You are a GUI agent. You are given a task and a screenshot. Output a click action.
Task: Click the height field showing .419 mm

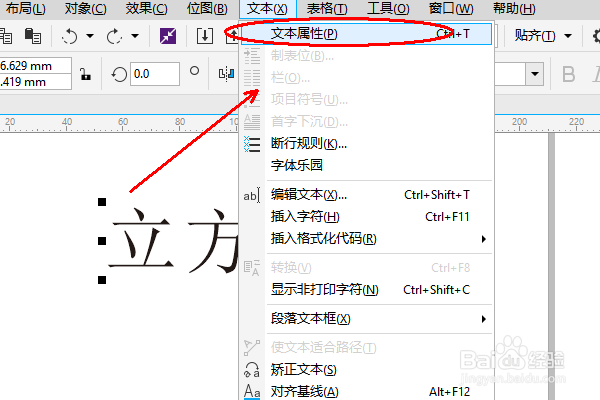pos(36,82)
